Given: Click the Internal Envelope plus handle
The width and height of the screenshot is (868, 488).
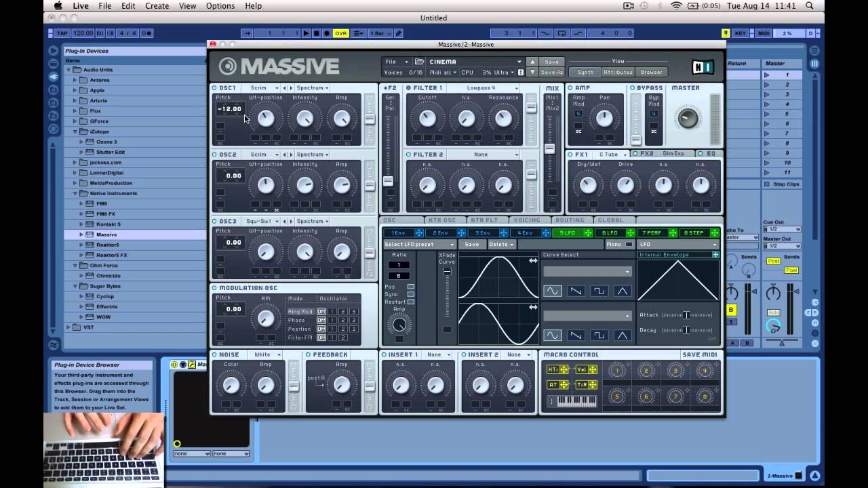Looking at the screenshot, I should [715, 255].
